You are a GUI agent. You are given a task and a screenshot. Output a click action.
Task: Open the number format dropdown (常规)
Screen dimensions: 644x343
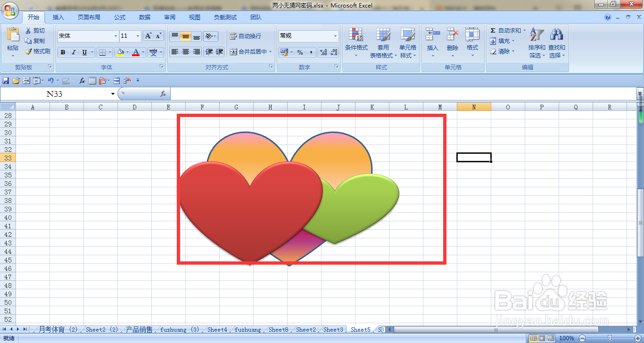[335, 36]
